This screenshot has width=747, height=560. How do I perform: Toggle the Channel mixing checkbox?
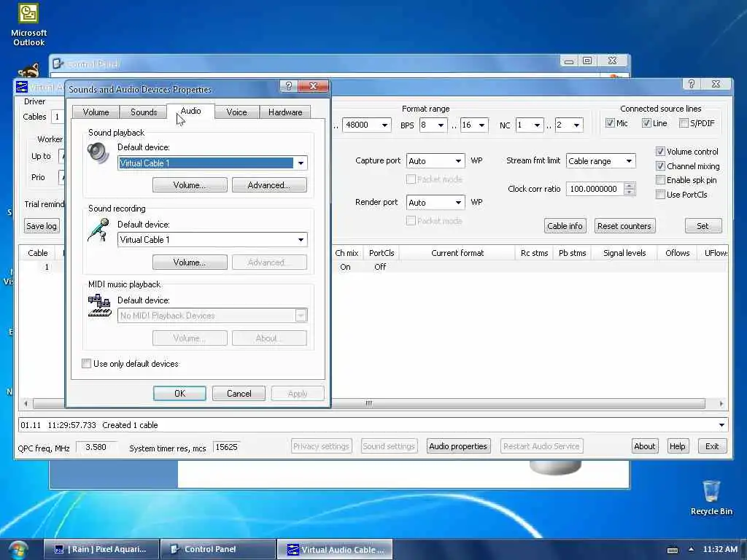660,166
